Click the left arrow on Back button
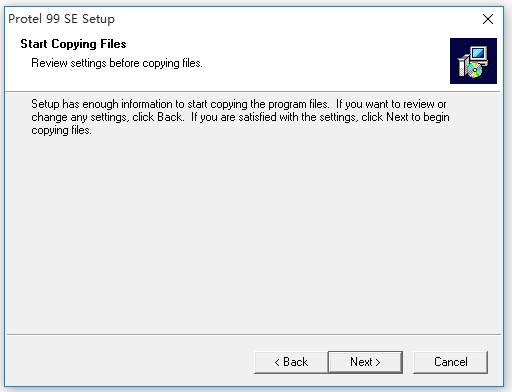 coord(277,362)
